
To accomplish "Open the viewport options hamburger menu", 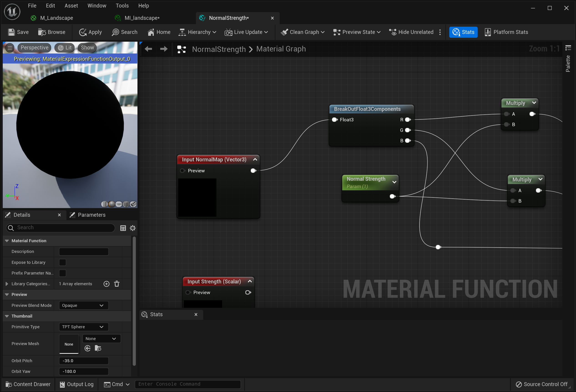I will click(10, 48).
